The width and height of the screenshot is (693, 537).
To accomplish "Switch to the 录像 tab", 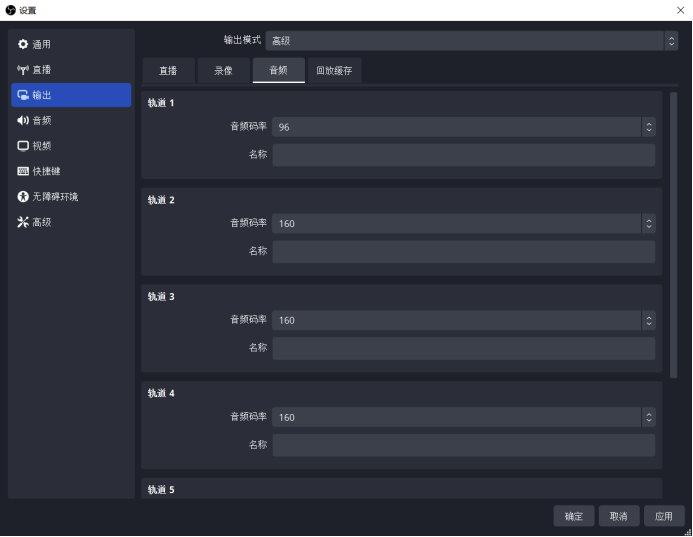I will (x=224, y=70).
